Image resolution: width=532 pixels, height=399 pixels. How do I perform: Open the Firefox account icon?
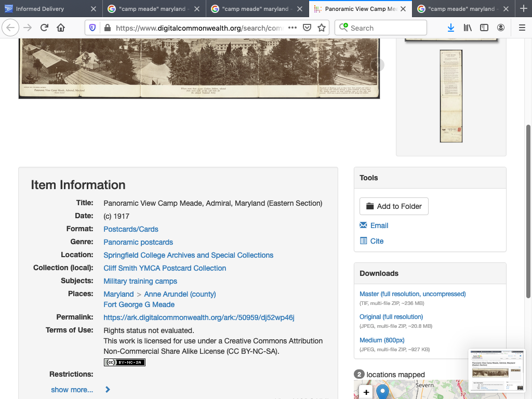pos(501,28)
